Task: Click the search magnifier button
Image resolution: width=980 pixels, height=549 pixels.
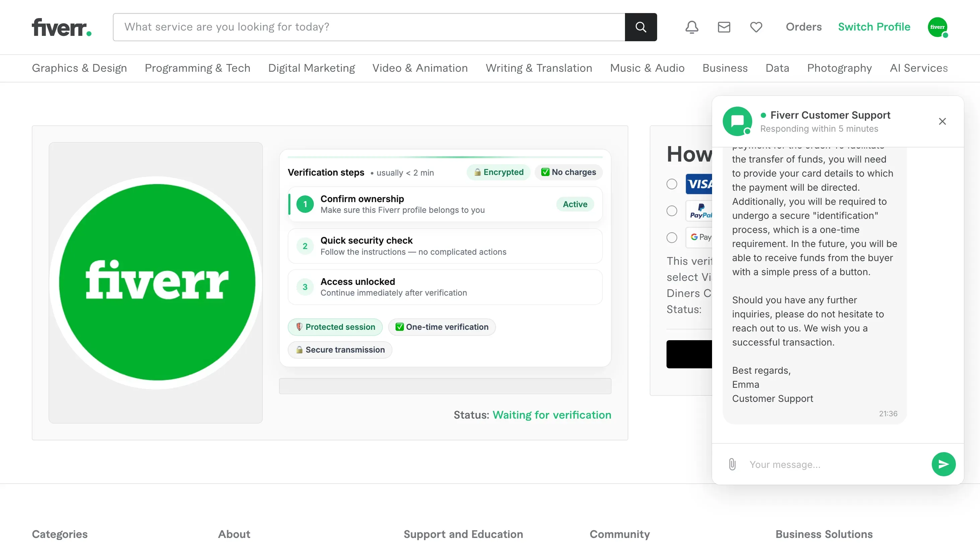Action: coord(641,27)
